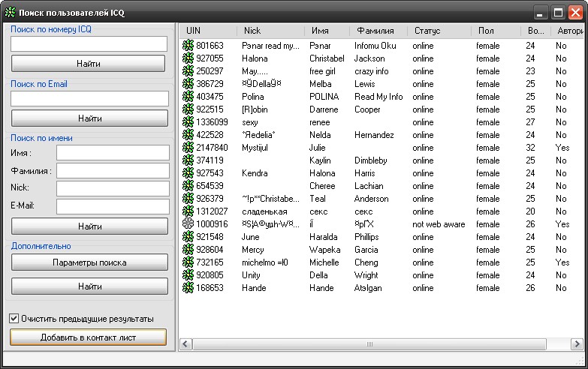Click the green flower icon for UIN 386729
This screenshot has height=369, width=588.
(x=188, y=83)
